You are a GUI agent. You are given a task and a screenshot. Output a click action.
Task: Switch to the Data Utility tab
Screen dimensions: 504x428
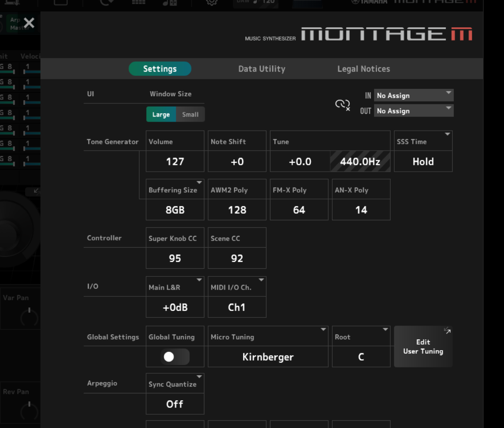tap(261, 69)
